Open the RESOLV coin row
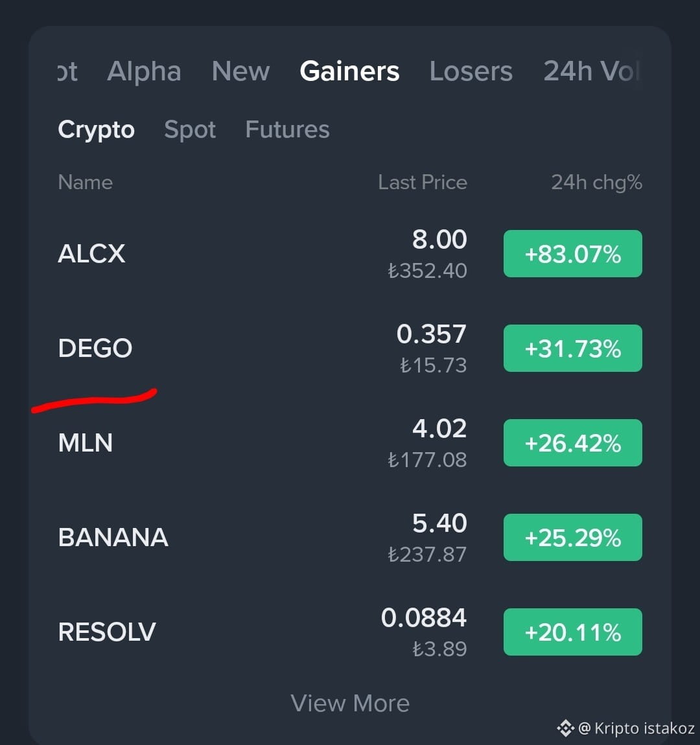 click(x=350, y=632)
